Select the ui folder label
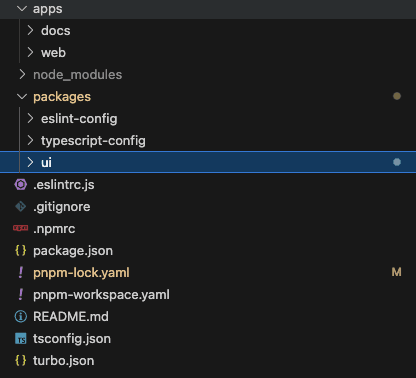 pos(46,162)
